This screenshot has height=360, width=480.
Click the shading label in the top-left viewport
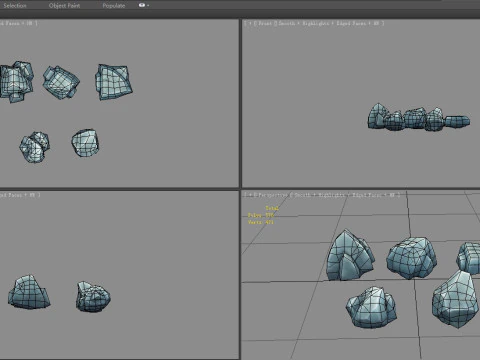click(x=18, y=23)
